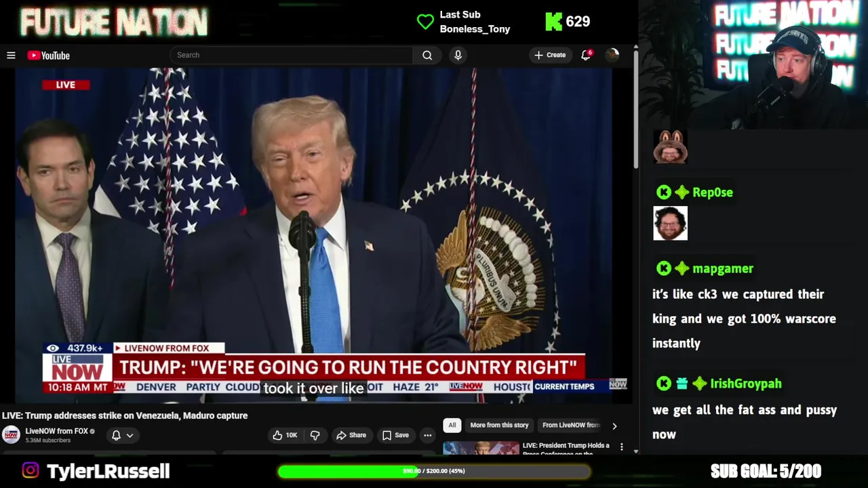Screen dimensions: 868x488
Task: Click the green donation goal progress bar
Action: (434, 471)
